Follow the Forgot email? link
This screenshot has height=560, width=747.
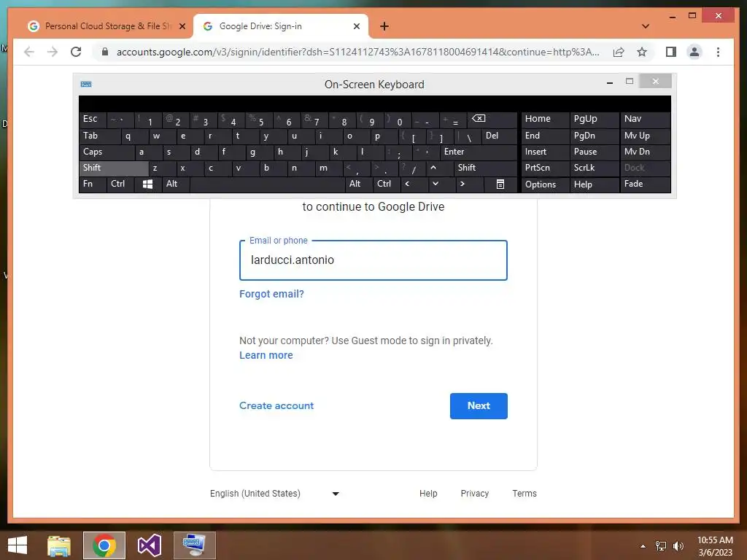point(271,294)
